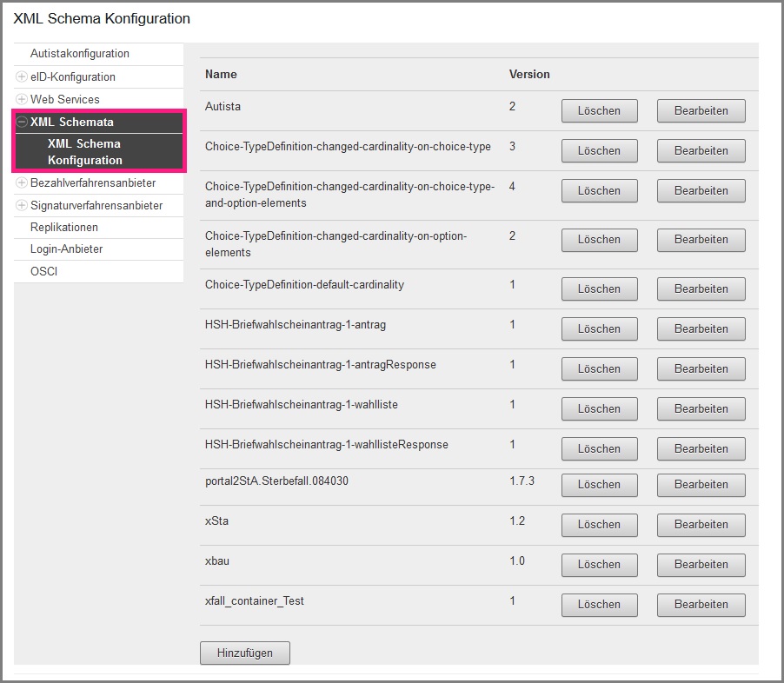Viewport: 784px width, 683px height.
Task: Delete the Choice-TypeDefinition-default-cardinality schema
Action: click(x=599, y=288)
